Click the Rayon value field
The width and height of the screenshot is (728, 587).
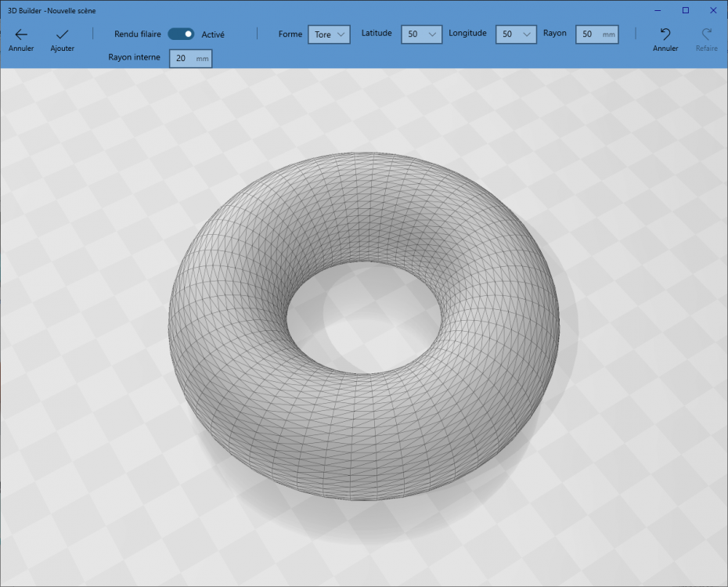coord(597,34)
